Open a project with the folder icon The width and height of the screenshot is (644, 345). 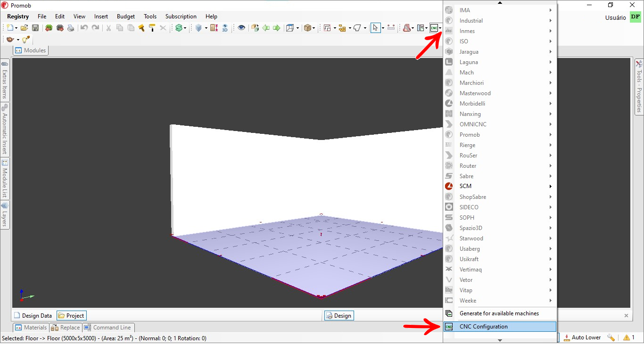(x=25, y=28)
